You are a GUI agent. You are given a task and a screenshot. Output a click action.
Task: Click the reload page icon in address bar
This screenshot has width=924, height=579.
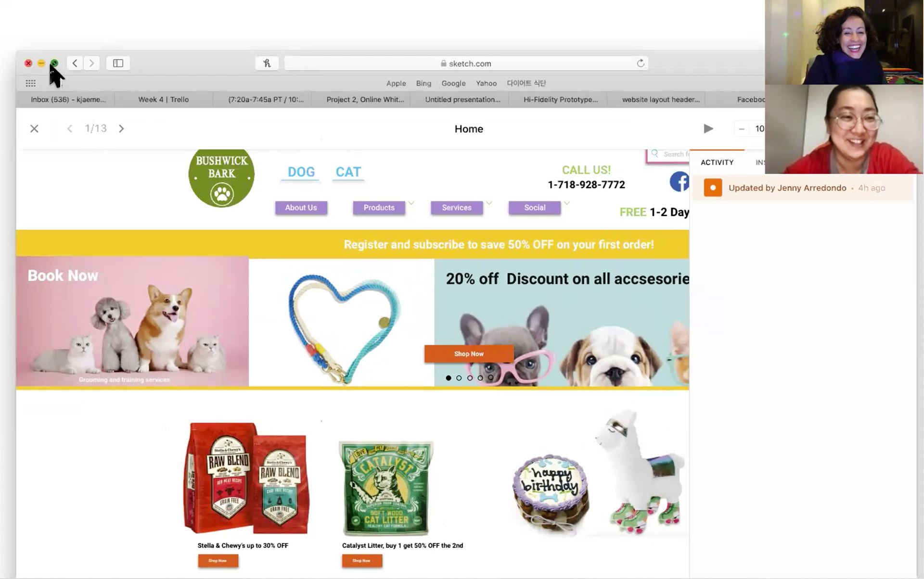coord(641,63)
